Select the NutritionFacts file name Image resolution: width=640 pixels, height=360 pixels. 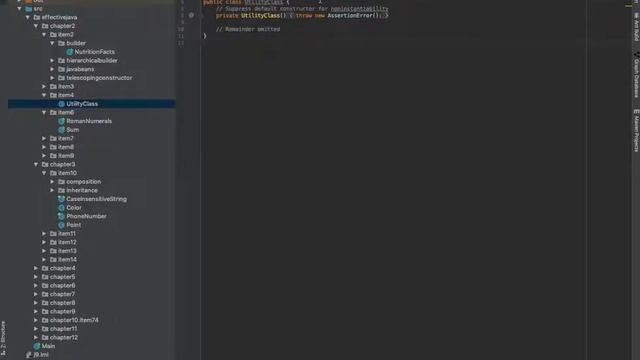95,52
